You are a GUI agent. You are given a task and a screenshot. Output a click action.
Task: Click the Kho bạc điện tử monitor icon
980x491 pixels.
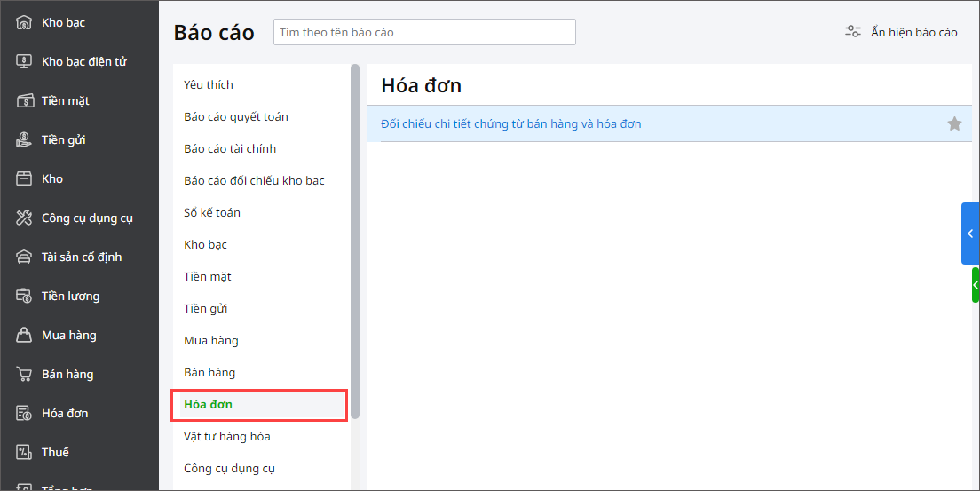click(24, 62)
